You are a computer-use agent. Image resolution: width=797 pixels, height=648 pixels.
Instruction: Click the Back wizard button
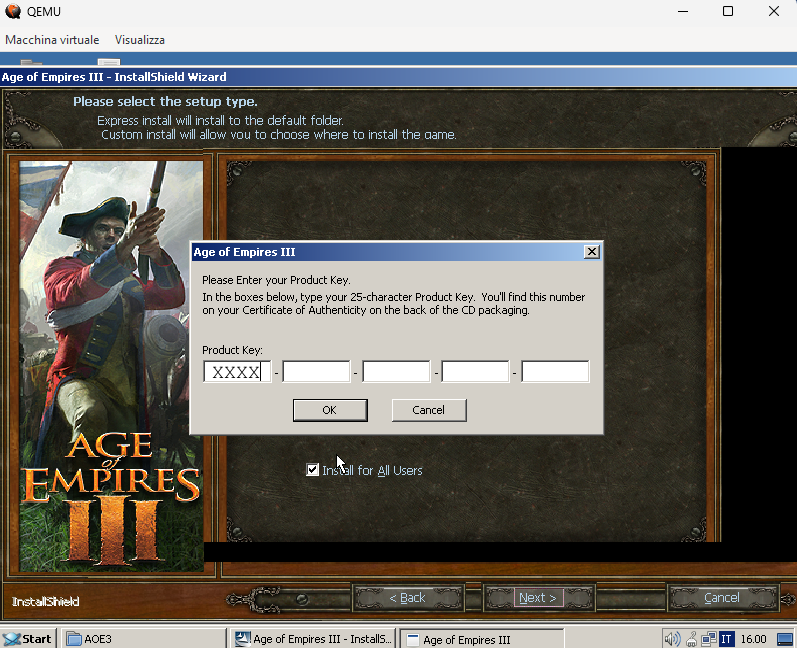pos(408,598)
